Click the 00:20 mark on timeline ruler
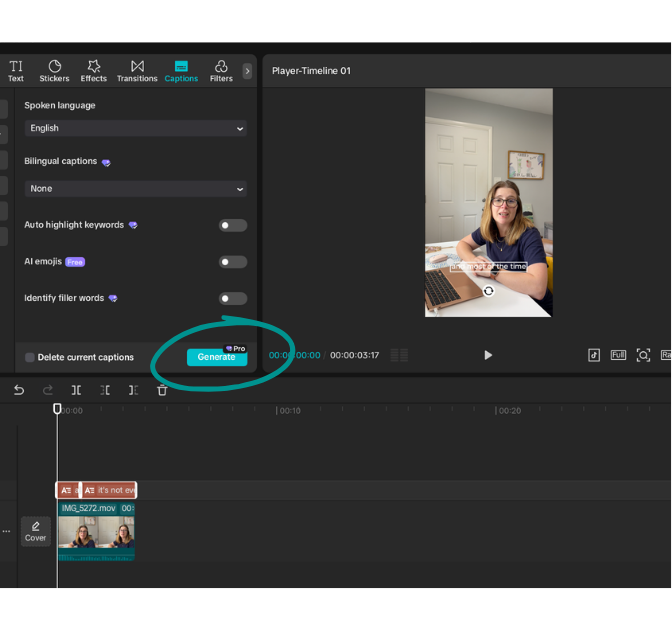 pyautogui.click(x=508, y=411)
